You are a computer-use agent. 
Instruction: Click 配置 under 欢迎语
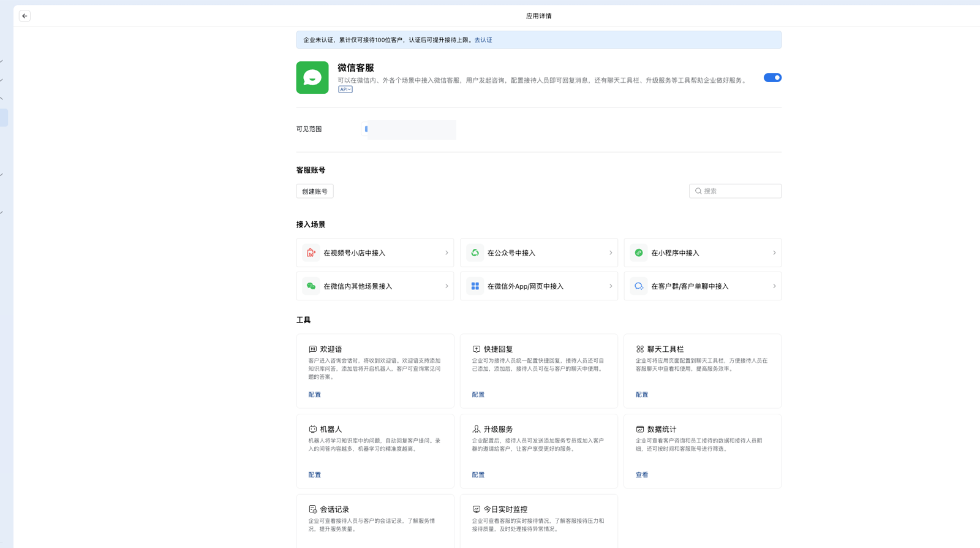(x=315, y=395)
